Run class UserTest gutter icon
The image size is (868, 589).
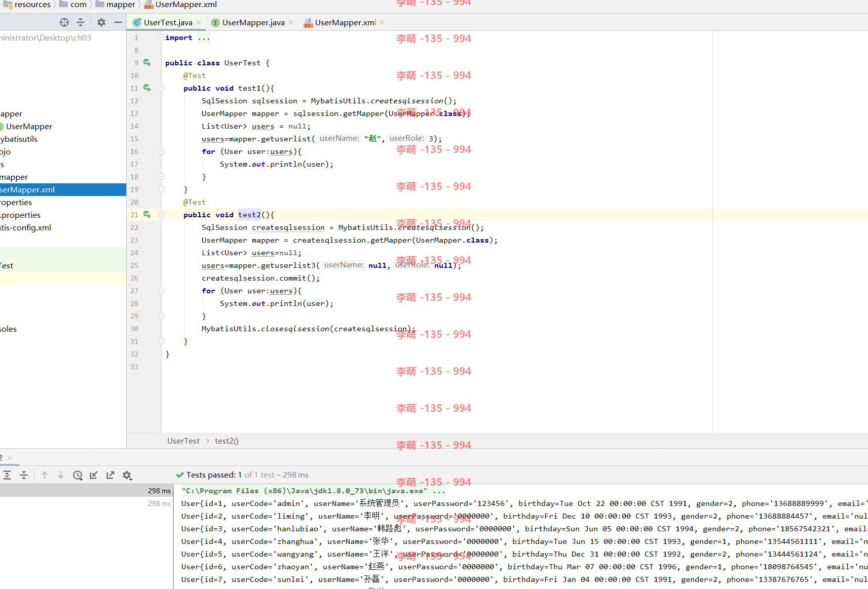pyautogui.click(x=147, y=62)
